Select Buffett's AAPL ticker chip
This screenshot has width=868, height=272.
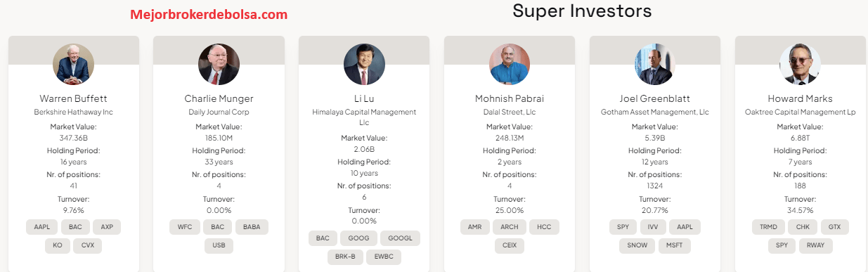tap(40, 227)
